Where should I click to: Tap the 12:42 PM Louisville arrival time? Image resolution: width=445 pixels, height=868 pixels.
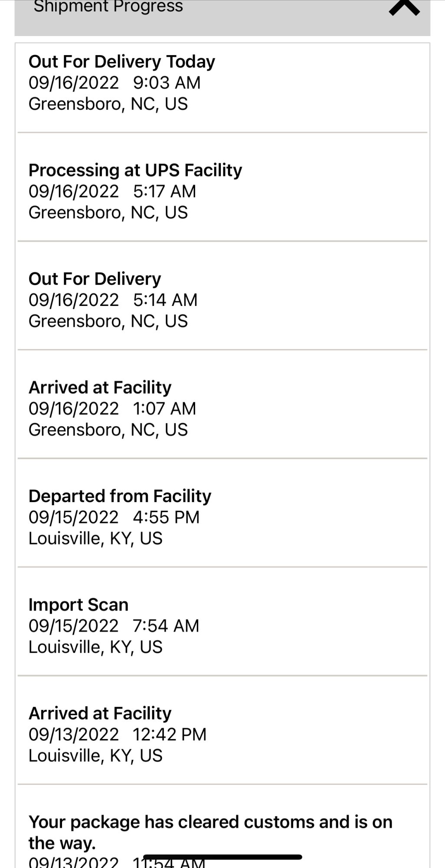[x=169, y=734]
